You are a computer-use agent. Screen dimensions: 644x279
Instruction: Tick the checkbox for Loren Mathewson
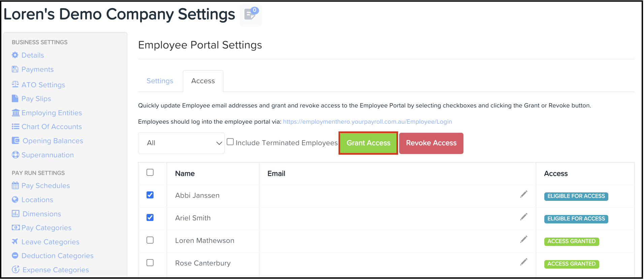click(x=150, y=240)
